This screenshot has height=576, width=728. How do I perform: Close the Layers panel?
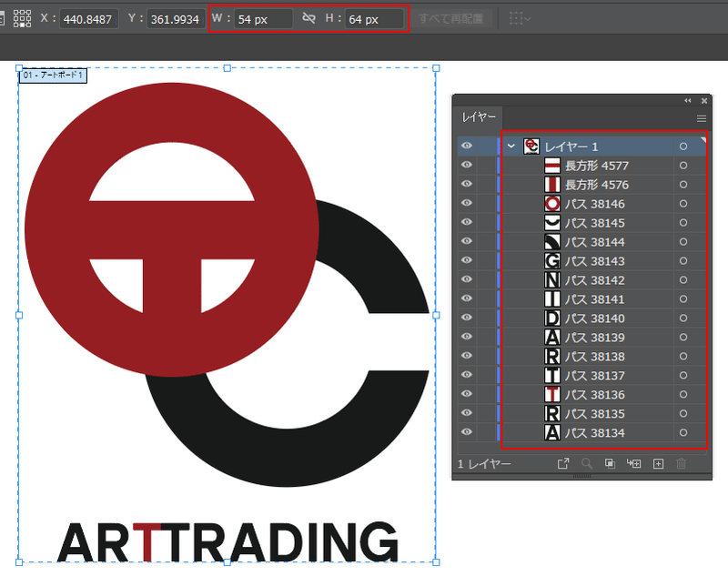pyautogui.click(x=704, y=101)
